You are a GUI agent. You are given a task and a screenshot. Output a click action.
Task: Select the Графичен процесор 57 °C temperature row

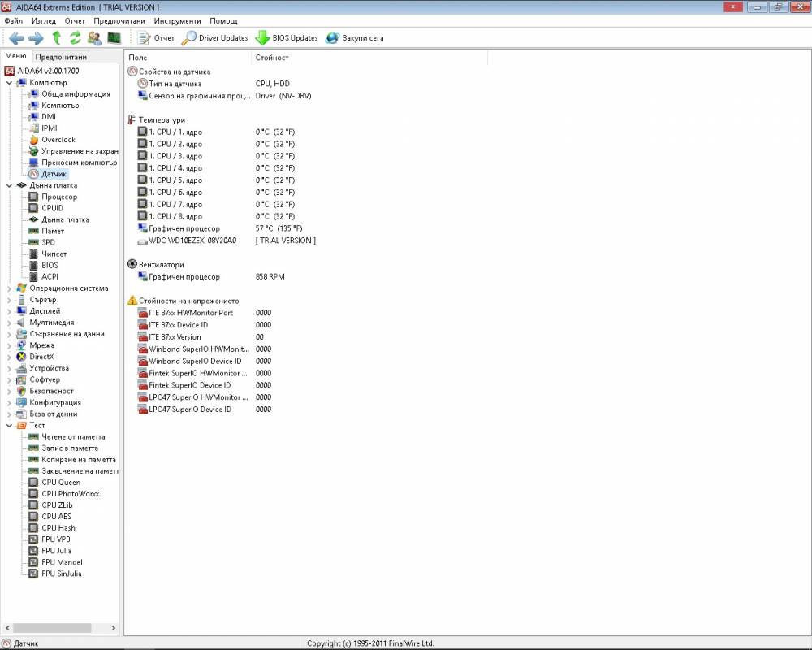(x=220, y=228)
